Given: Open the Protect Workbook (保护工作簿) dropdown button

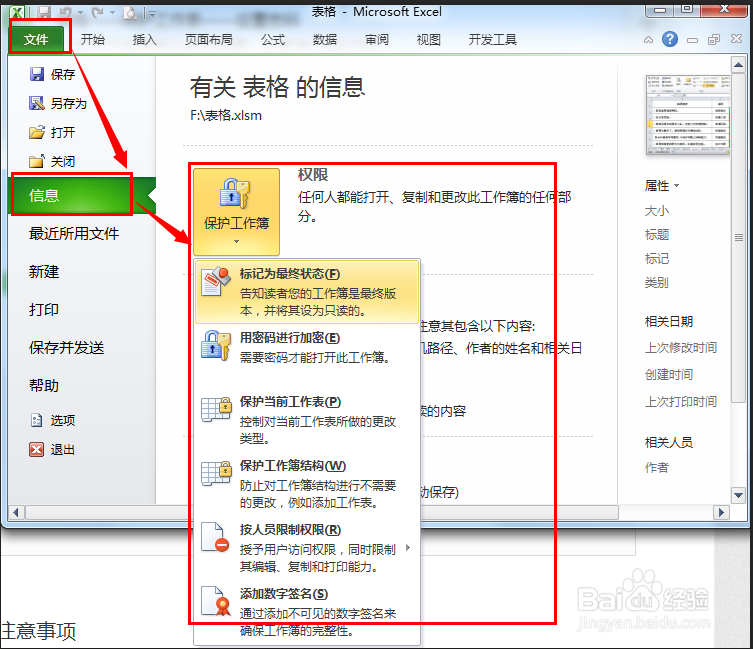Looking at the screenshot, I should 236,212.
